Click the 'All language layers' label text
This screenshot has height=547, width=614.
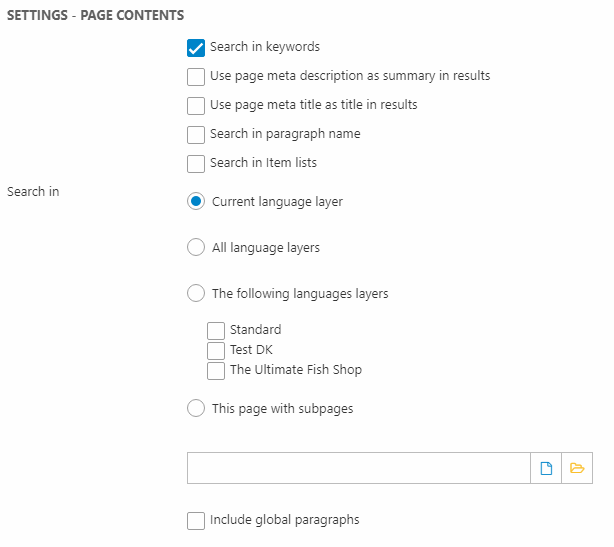pyautogui.click(x=266, y=248)
